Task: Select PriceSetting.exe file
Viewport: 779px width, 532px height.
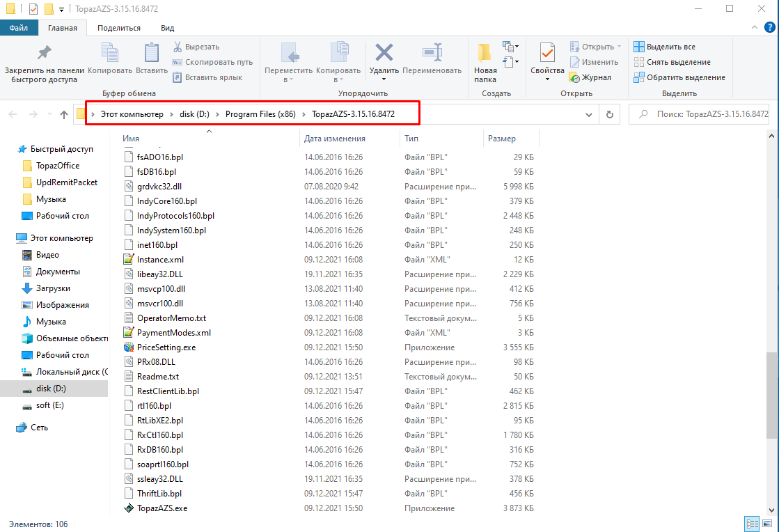Action: tap(166, 347)
